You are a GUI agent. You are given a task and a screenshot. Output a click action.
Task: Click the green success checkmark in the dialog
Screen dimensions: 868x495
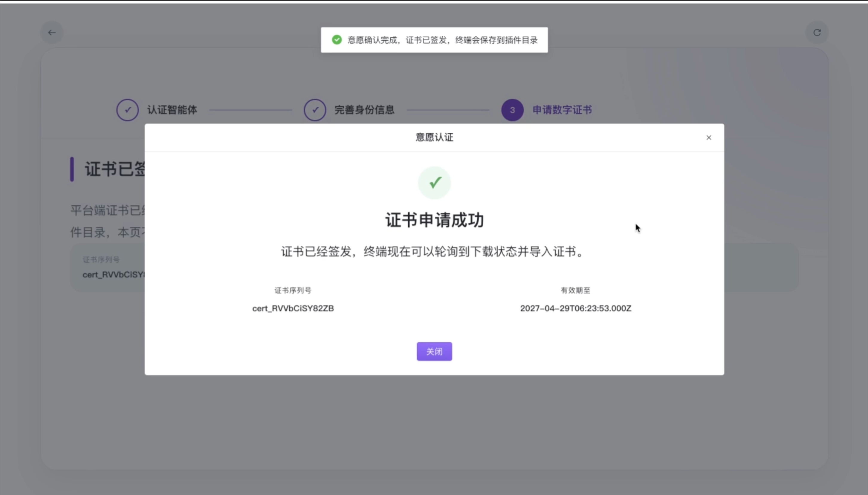pos(434,183)
